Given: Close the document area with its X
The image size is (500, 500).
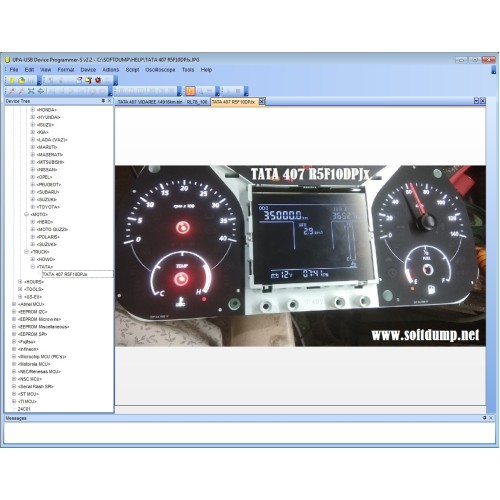Looking at the screenshot, I should click(483, 101).
